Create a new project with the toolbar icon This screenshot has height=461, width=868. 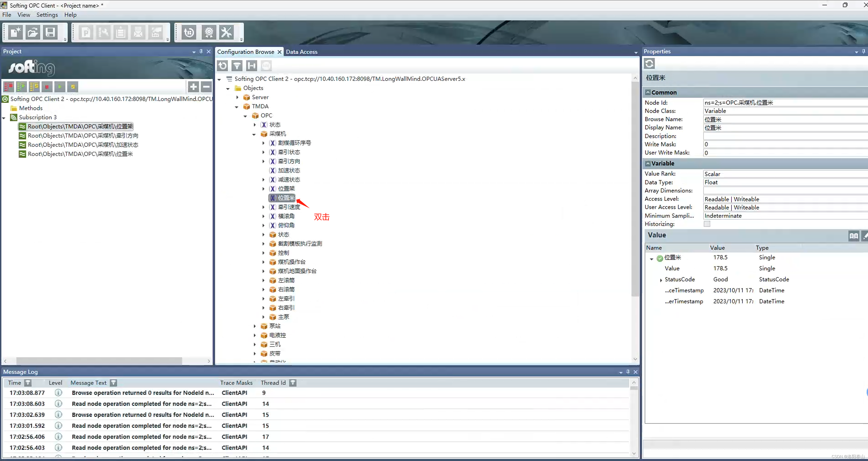click(15, 32)
